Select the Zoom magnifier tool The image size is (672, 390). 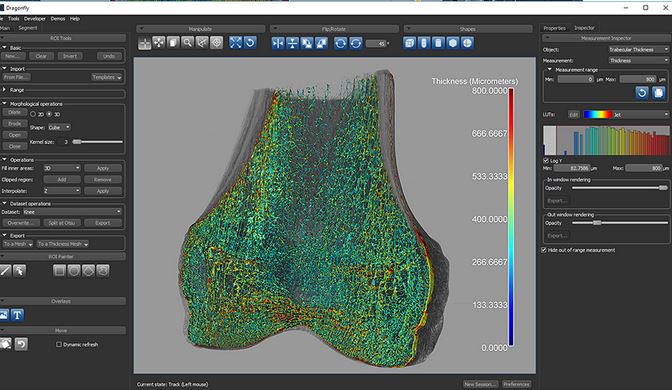tap(187, 43)
